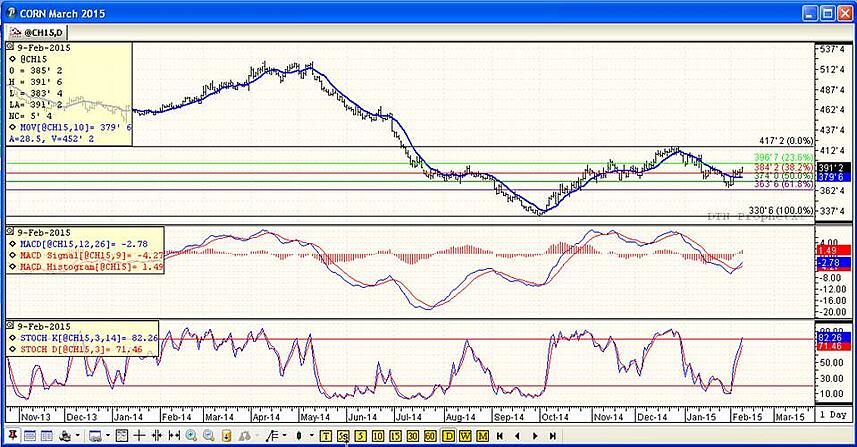This screenshot has height=447, width=857.
Task: Open dropdown arrow beside display monitor icon
Action: point(108,436)
